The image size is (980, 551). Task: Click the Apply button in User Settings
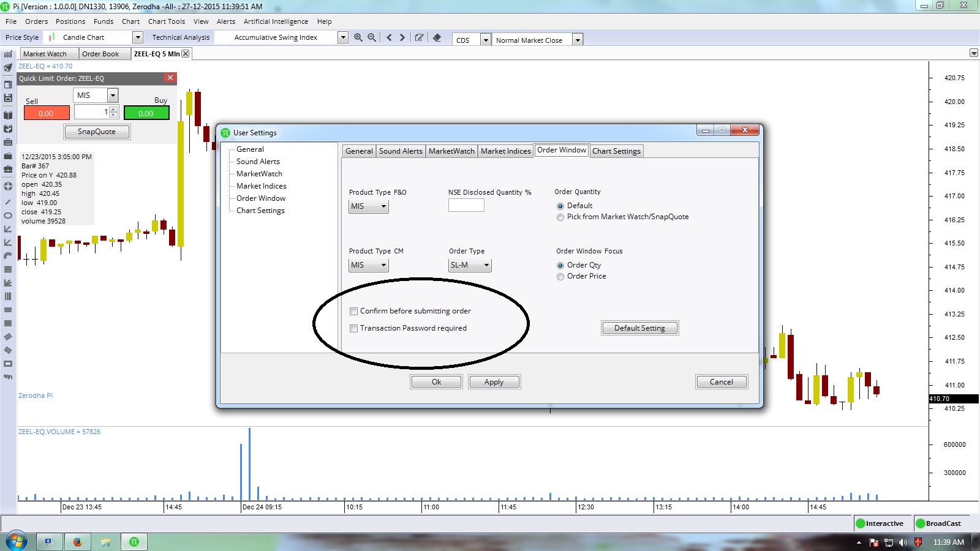tap(494, 382)
